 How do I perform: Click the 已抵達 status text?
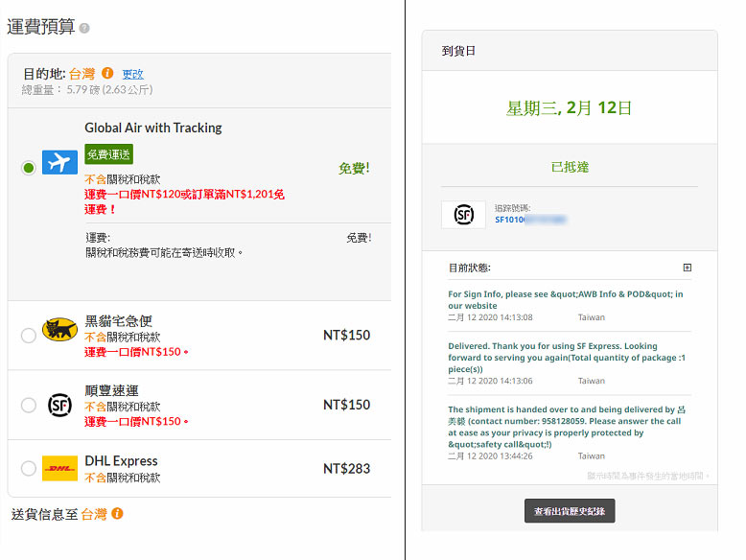(570, 167)
